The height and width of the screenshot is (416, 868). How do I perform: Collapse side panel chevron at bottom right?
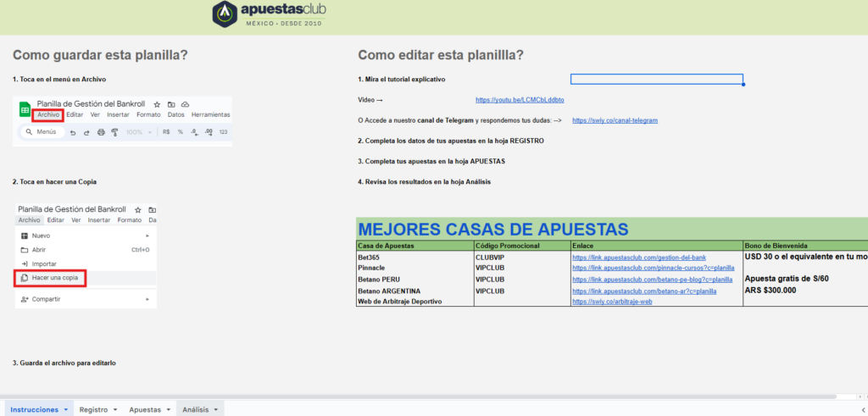coord(865,409)
